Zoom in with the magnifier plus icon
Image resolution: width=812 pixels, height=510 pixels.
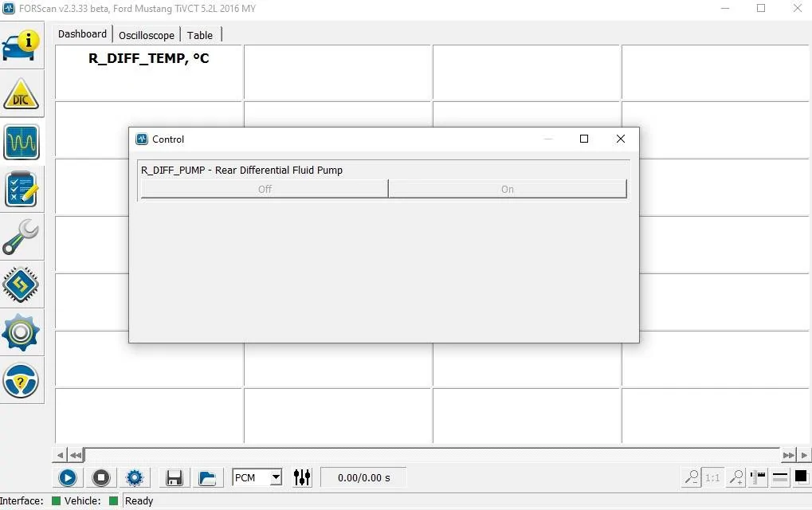pos(736,477)
